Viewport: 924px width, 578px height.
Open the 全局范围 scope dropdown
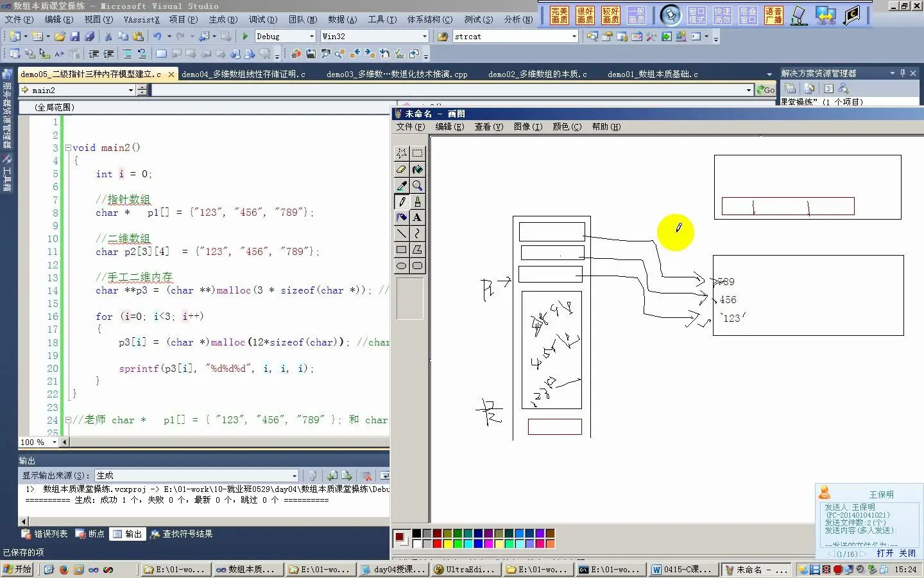[x=204, y=107]
